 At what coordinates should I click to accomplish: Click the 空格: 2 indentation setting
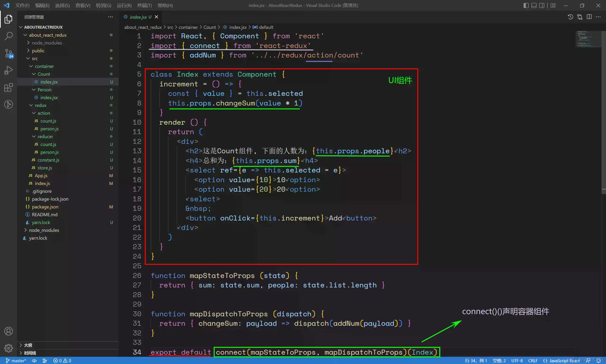(x=499, y=360)
